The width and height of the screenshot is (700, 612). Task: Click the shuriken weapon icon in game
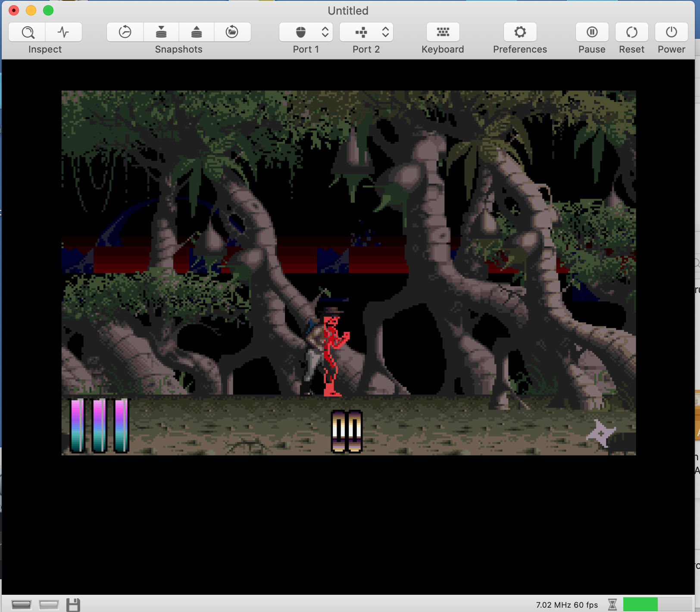pos(601,433)
